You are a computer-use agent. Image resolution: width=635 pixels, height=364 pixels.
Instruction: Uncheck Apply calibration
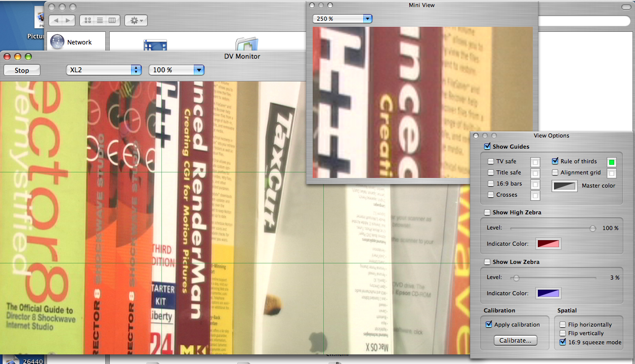click(x=489, y=325)
